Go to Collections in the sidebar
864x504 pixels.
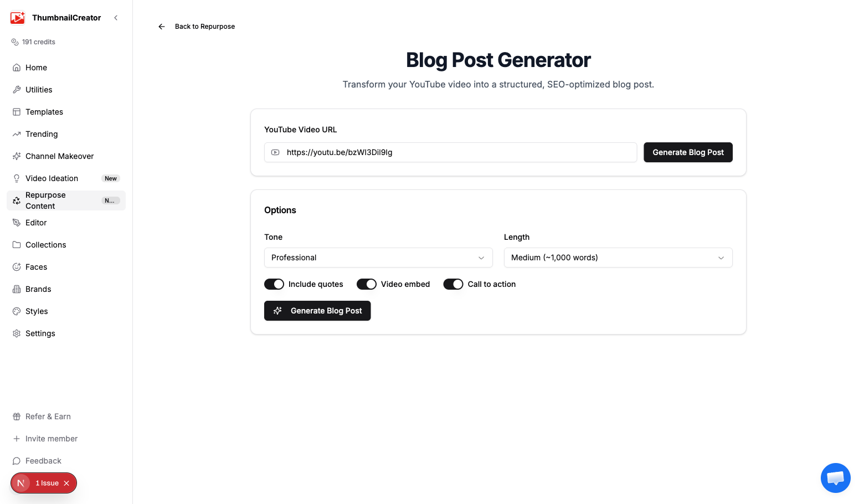tap(45, 245)
